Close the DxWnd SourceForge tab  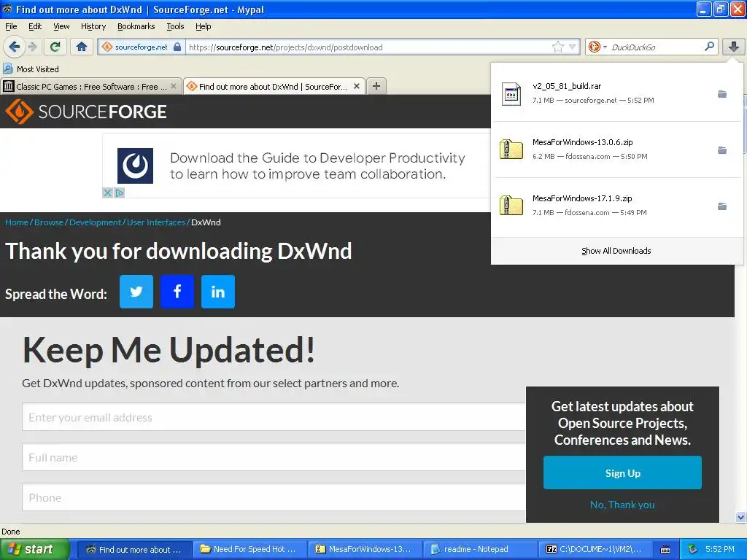pos(356,86)
